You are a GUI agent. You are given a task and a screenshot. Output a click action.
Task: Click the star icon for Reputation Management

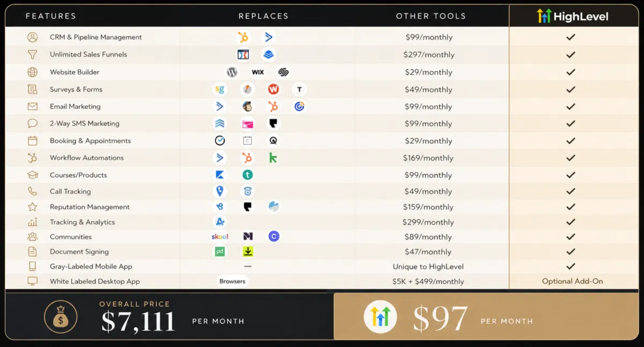point(33,206)
